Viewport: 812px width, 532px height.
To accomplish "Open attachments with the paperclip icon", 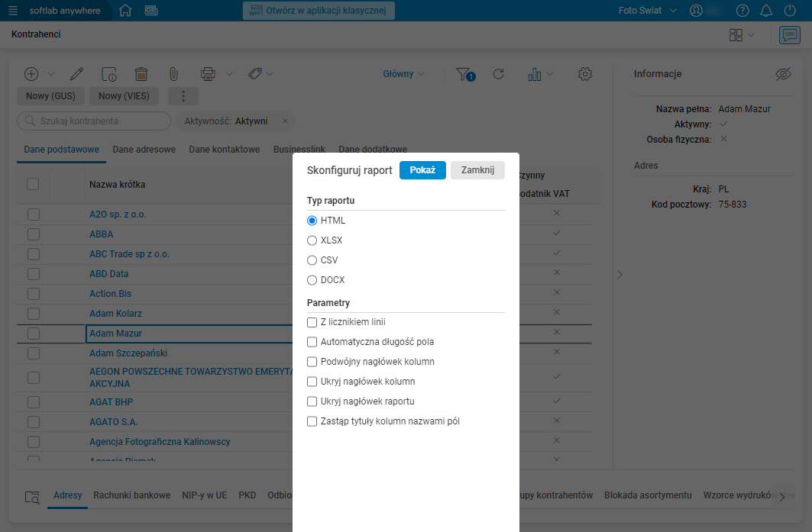I will tap(173, 74).
